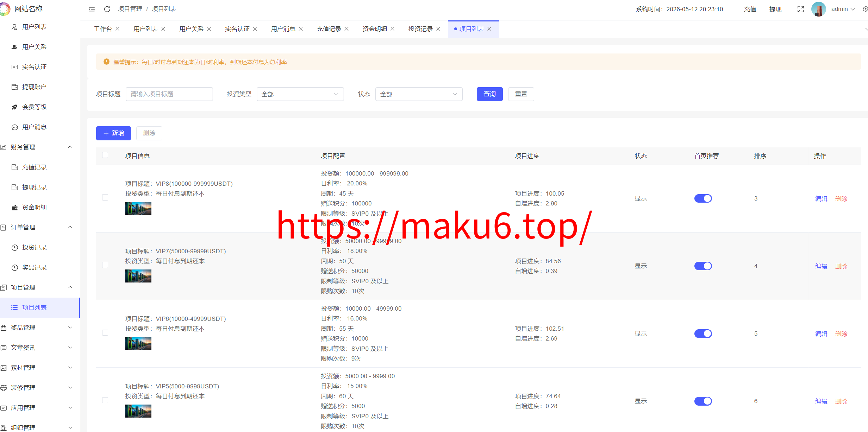This screenshot has width=868, height=432.
Task: Click the 重置 reset button
Action: [x=521, y=94]
